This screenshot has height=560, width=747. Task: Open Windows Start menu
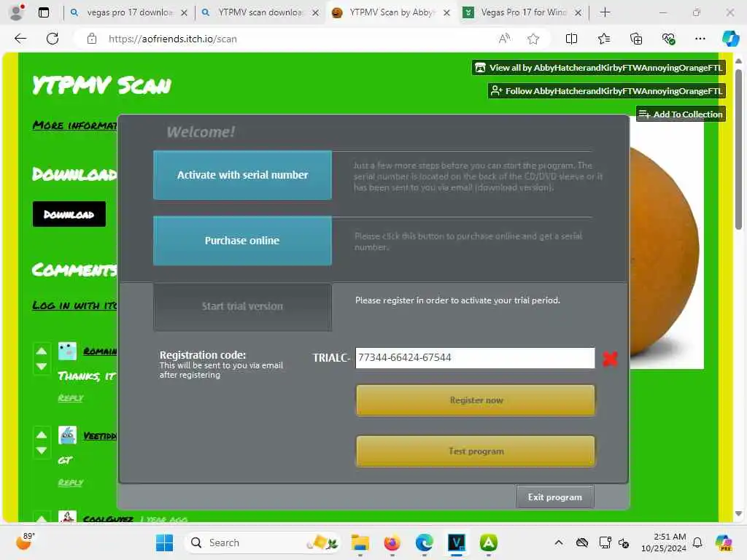164,542
